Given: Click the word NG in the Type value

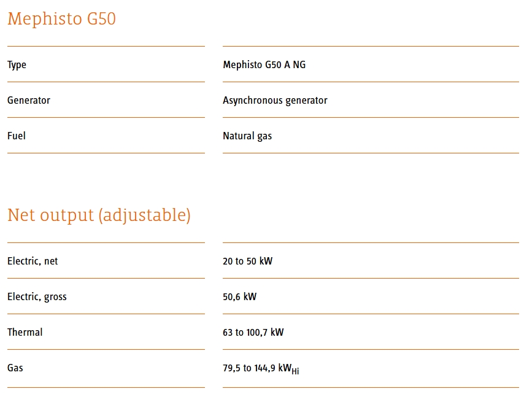Looking at the screenshot, I should 299,65.
